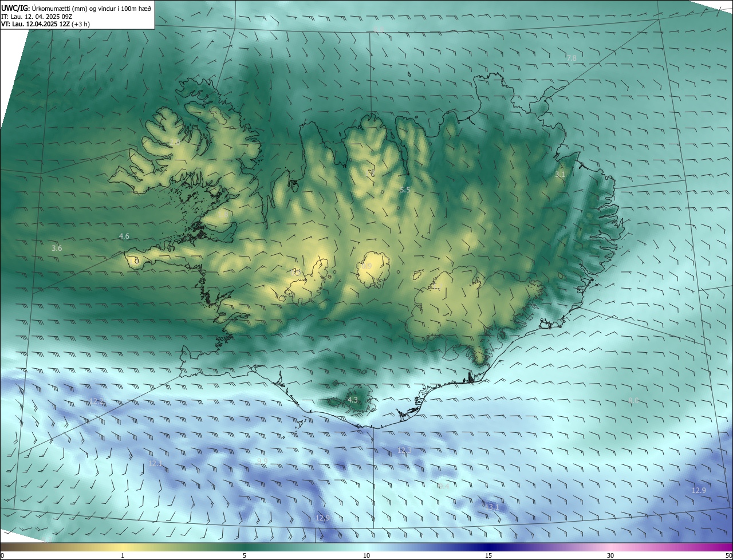Click the 3.6 value on the map
This screenshot has height=560, width=733.
pos(57,248)
